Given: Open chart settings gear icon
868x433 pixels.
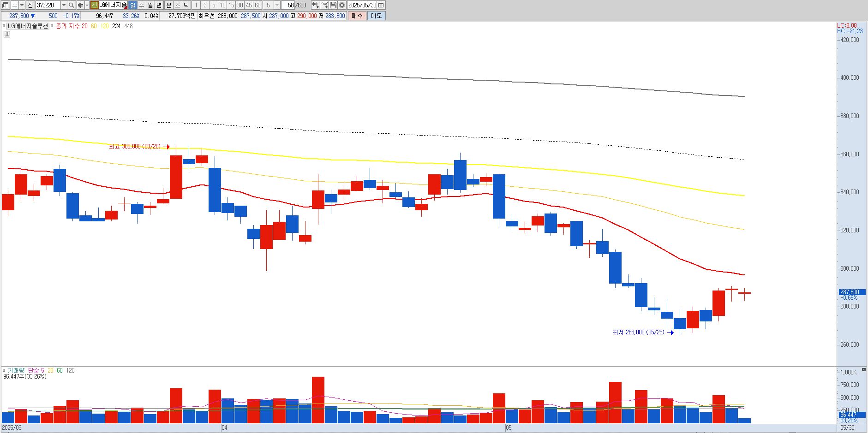Looking at the screenshot, I should pos(342,5).
